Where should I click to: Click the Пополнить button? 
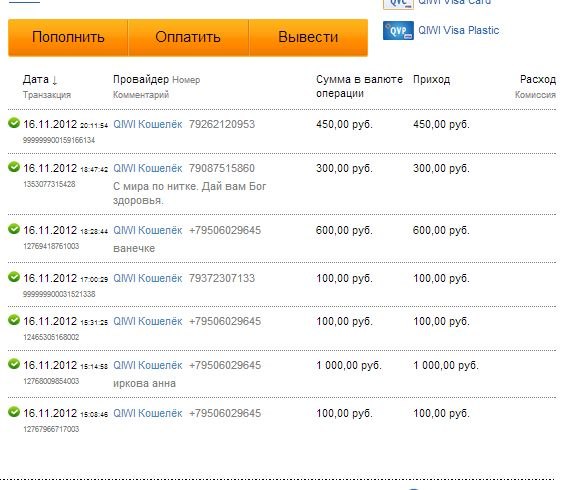tap(68, 37)
